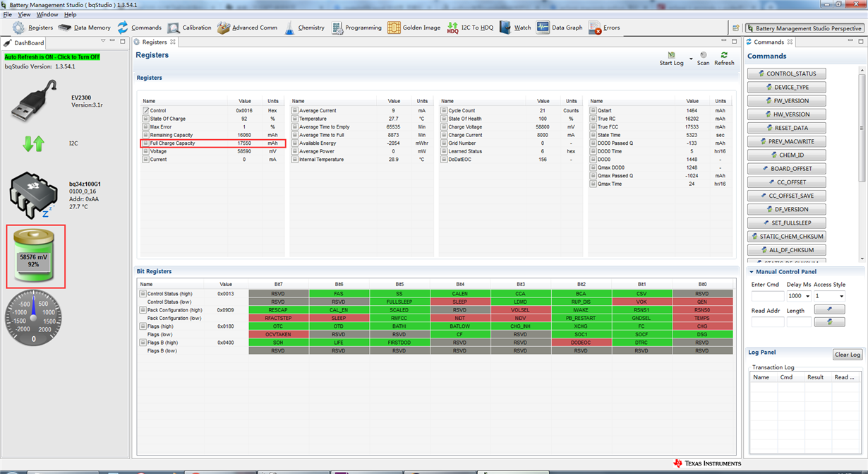Click the SLEEP bit in Control Status (low)
The image size is (868, 474).
tap(459, 302)
